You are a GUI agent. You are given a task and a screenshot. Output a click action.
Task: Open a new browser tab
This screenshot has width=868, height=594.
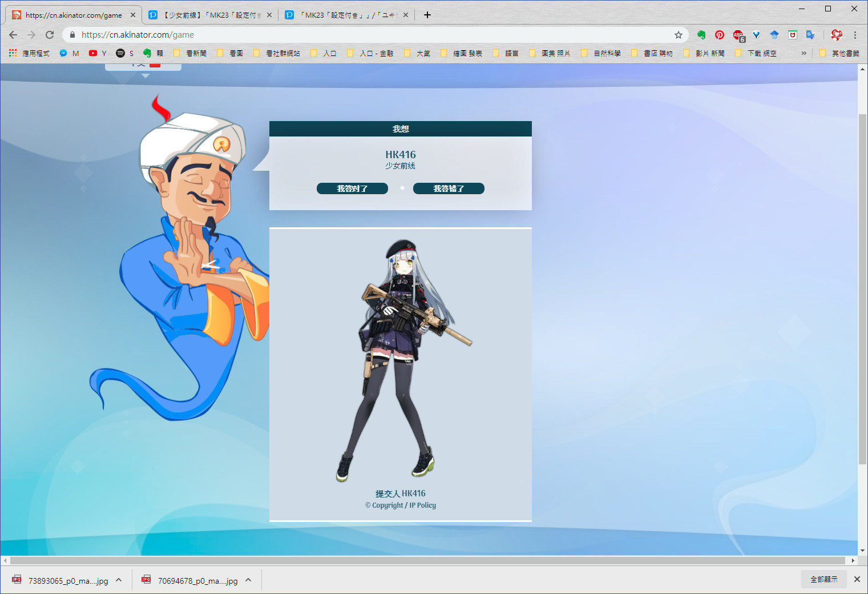(x=427, y=15)
